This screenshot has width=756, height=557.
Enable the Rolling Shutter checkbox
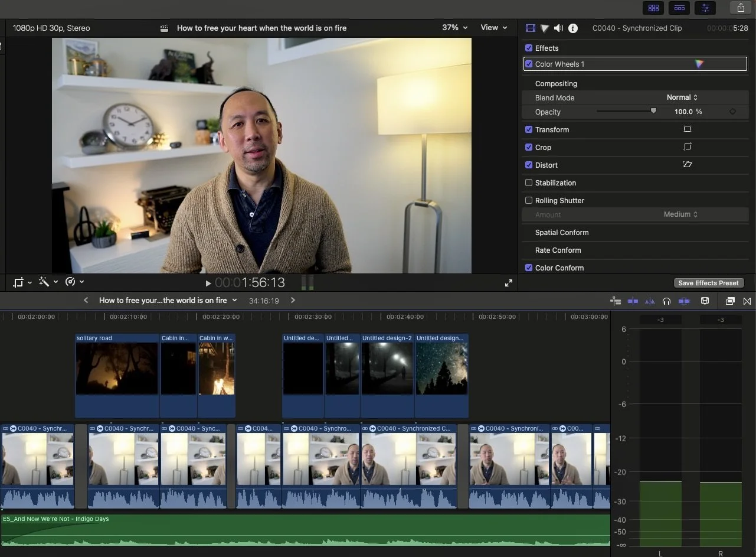tap(529, 200)
